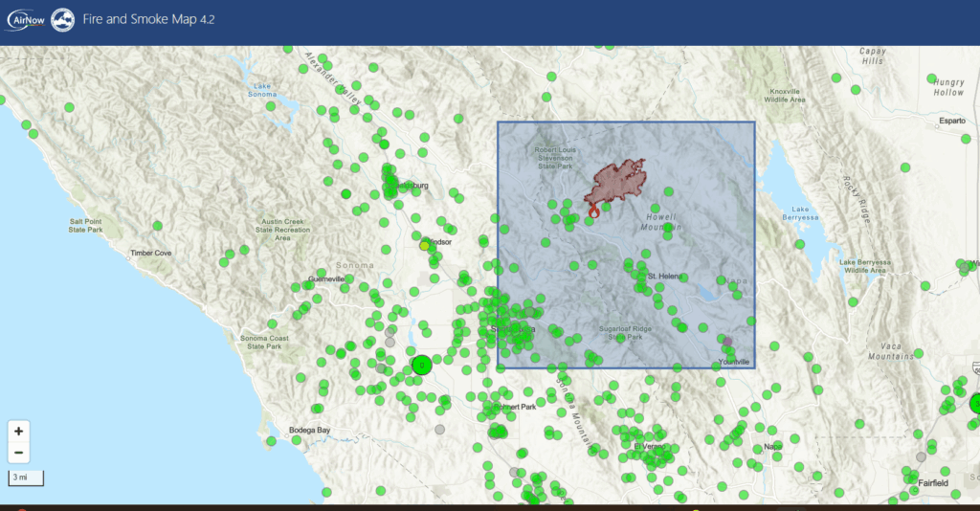Zoom out with the minus button
The width and height of the screenshot is (980, 511).
(x=19, y=453)
